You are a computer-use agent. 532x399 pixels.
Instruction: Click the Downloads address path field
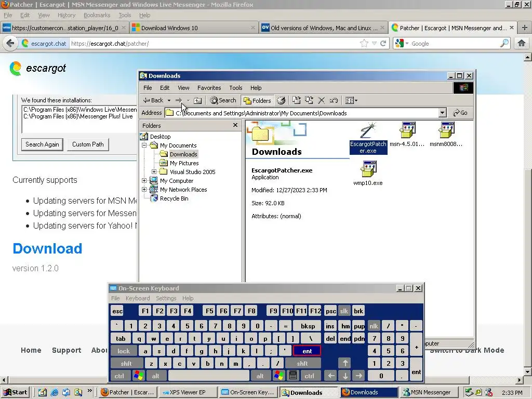[x=302, y=113]
